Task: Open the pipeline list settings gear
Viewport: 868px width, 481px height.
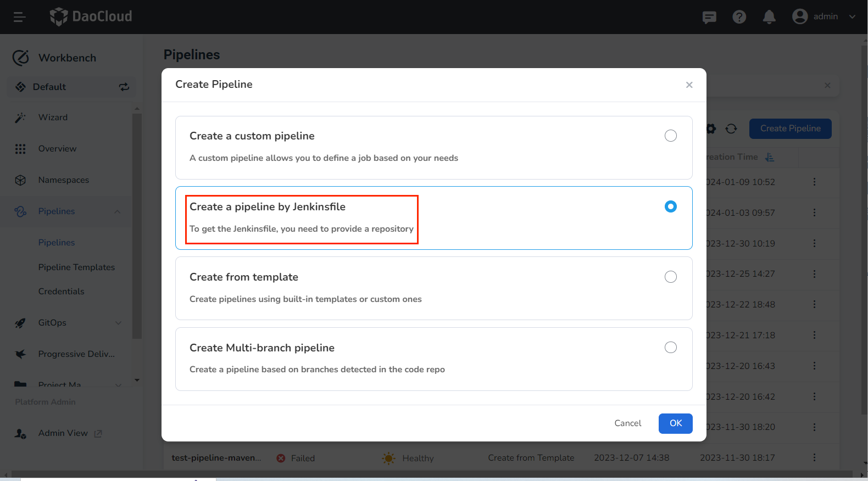Action: tap(711, 128)
